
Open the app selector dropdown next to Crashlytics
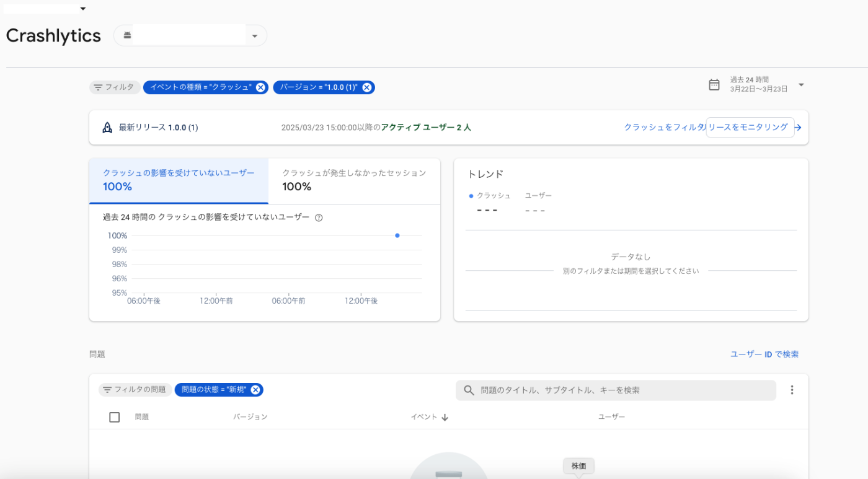pos(255,35)
